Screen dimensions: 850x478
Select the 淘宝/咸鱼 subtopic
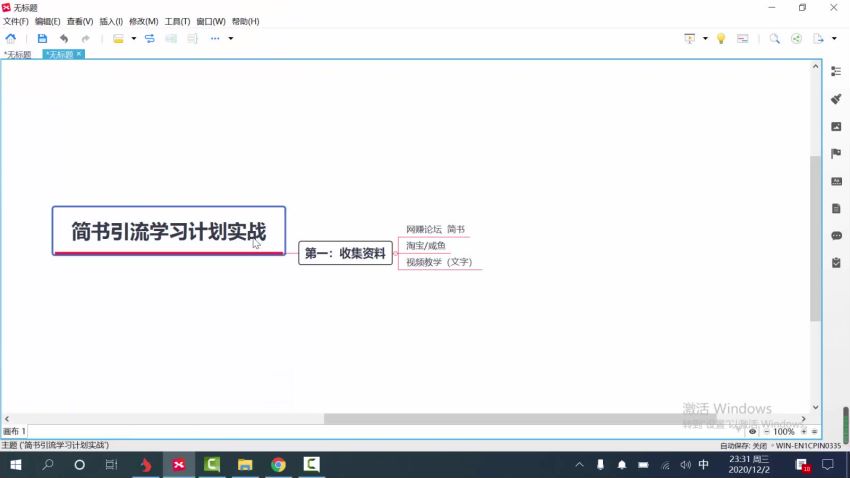[426, 246]
